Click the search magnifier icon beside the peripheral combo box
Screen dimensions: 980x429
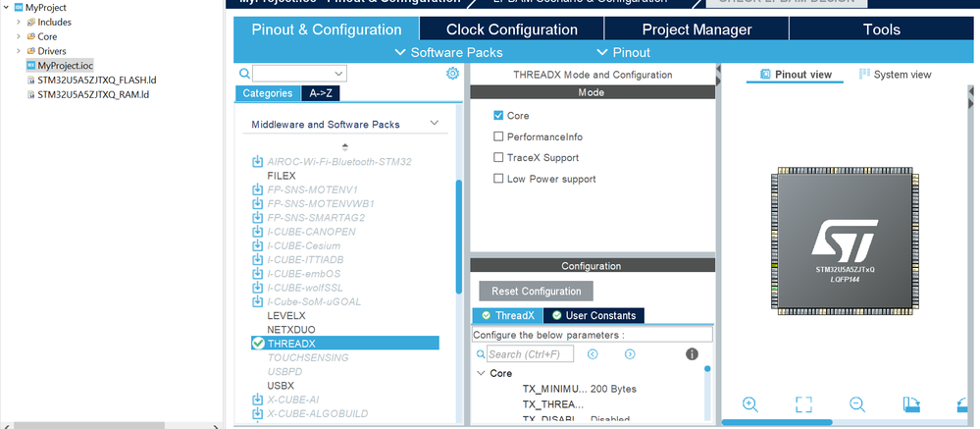pyautogui.click(x=245, y=74)
